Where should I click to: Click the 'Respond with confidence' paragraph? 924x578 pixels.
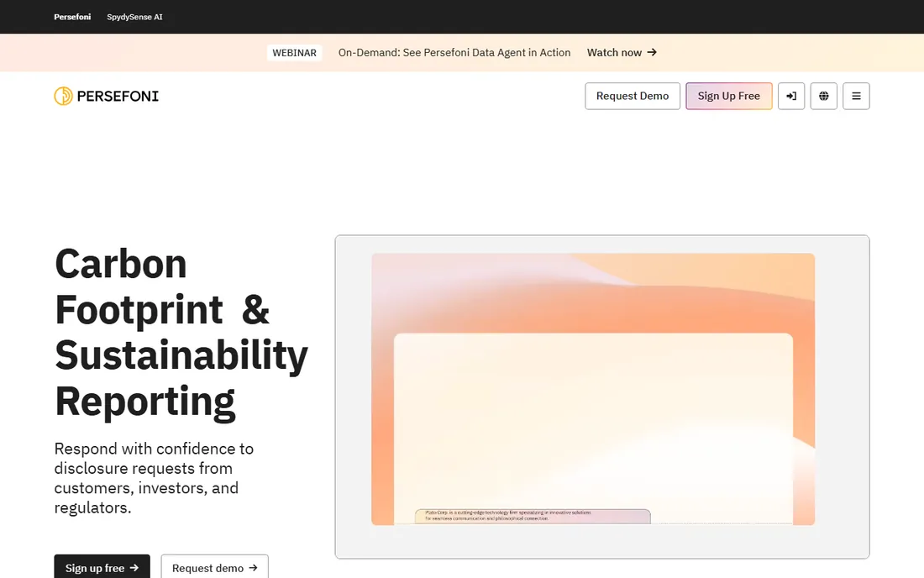point(154,478)
